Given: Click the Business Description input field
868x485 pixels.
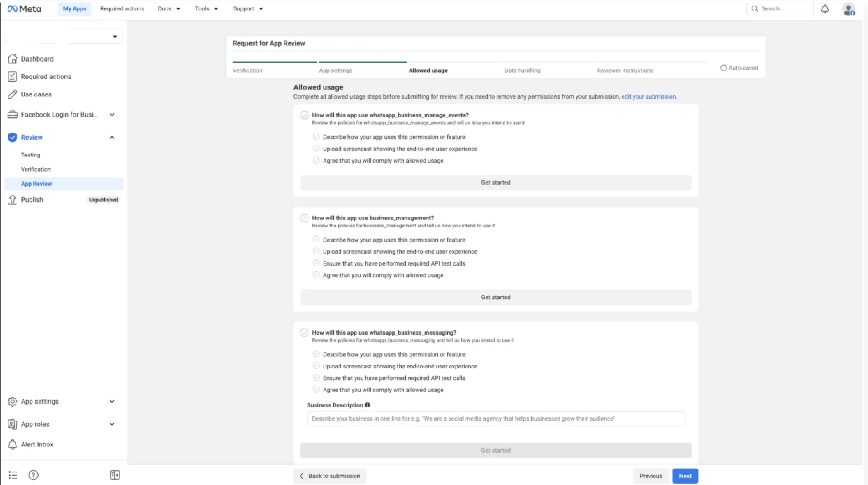Looking at the screenshot, I should [496, 418].
